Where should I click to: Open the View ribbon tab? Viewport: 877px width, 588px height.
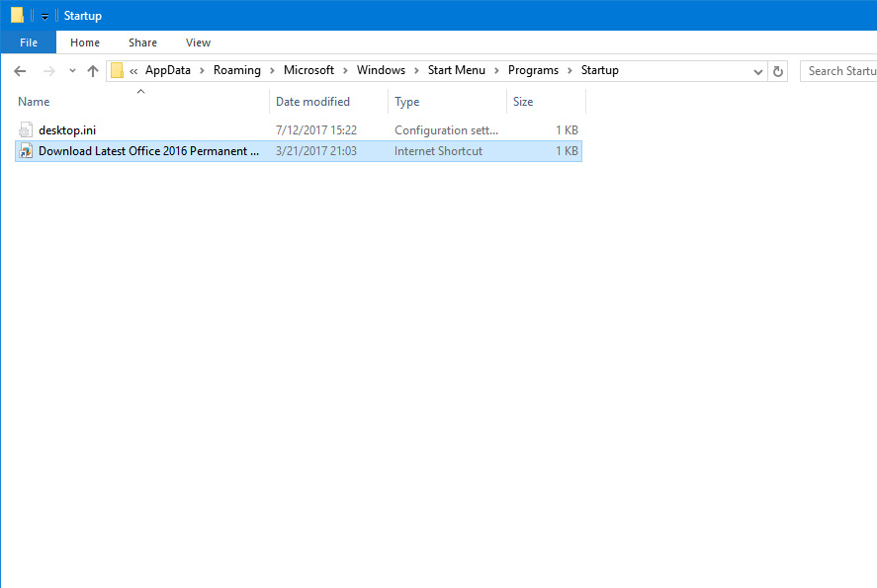click(198, 42)
